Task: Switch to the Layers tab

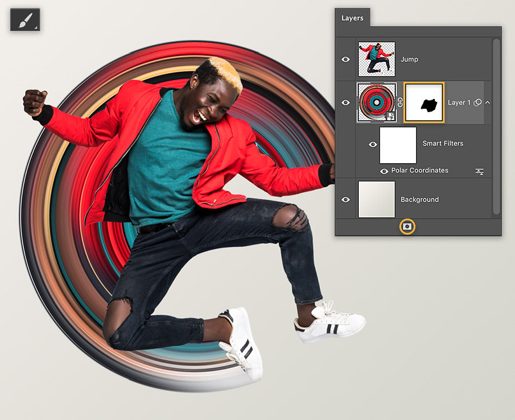Action: [352, 18]
